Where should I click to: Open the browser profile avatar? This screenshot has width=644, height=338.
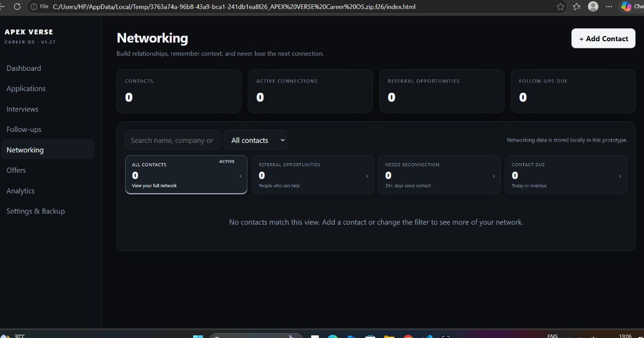coord(593,6)
